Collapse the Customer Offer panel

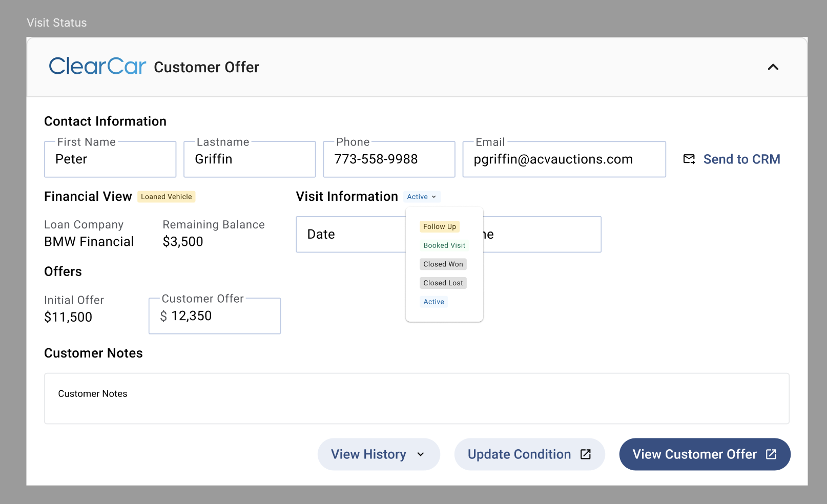click(773, 67)
